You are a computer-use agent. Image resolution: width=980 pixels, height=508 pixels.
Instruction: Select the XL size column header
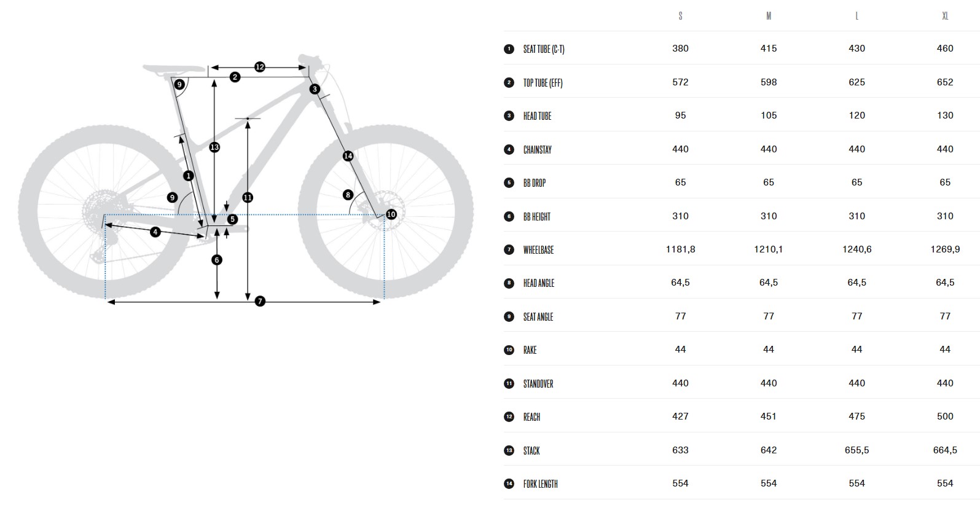[x=945, y=16]
